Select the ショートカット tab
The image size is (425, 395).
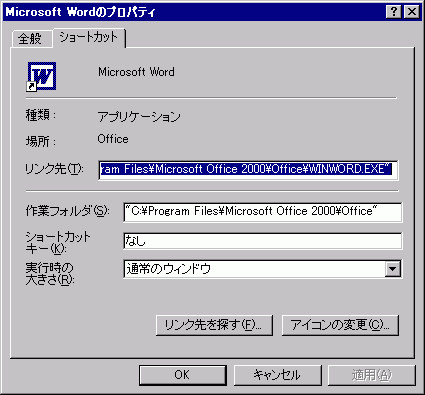pyautogui.click(x=89, y=37)
